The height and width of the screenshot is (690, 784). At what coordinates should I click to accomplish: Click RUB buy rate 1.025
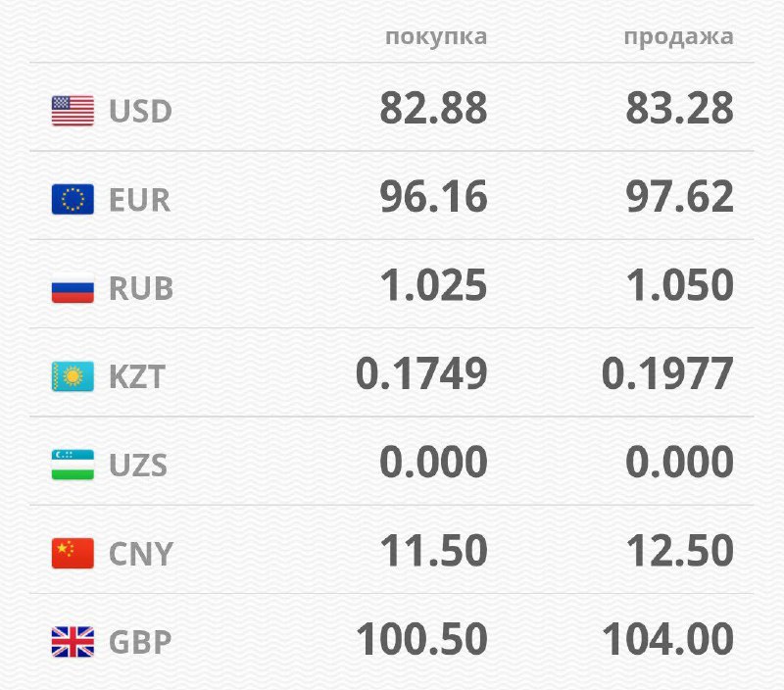tap(433, 286)
